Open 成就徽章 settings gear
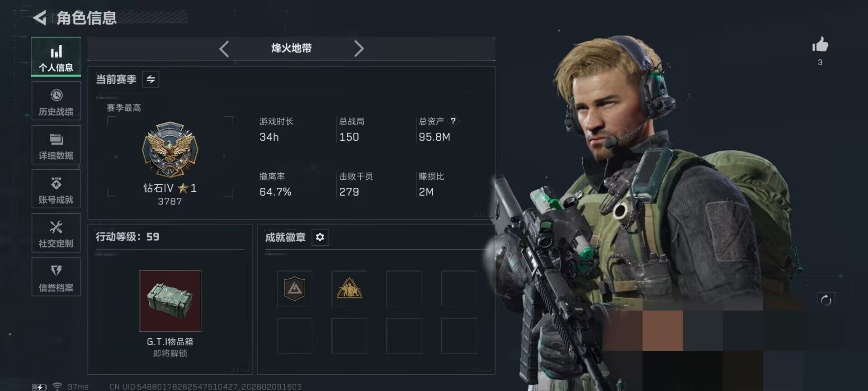This screenshot has height=391, width=868. click(320, 237)
